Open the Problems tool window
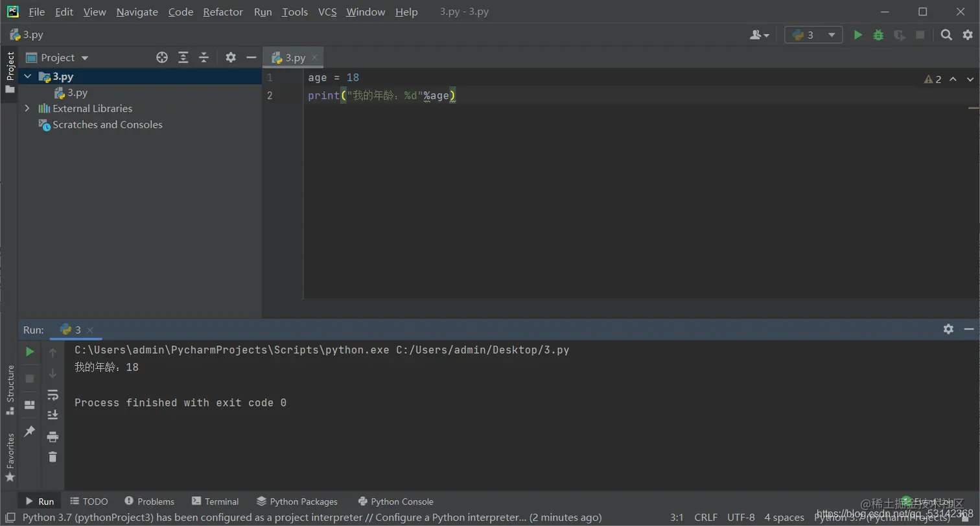The width and height of the screenshot is (980, 526). (150, 501)
